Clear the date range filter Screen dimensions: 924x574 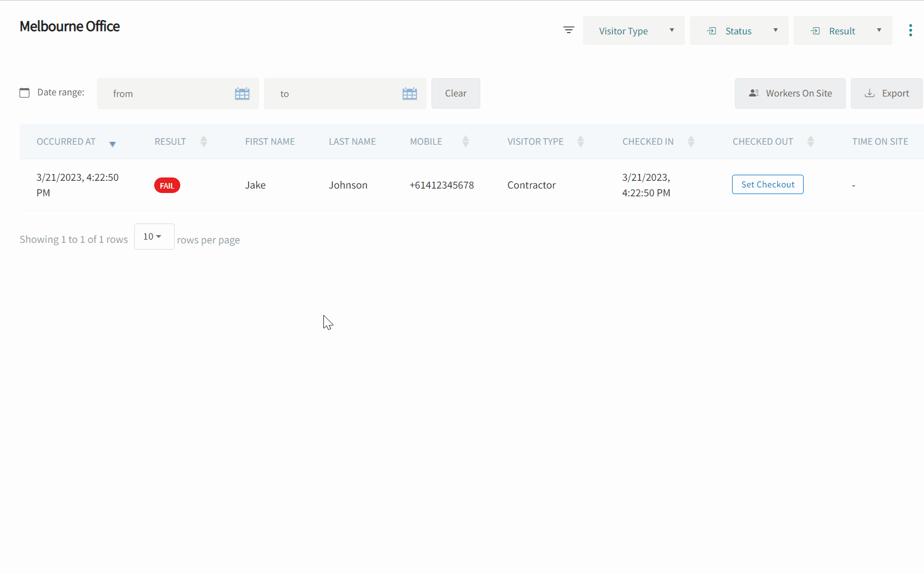455,94
